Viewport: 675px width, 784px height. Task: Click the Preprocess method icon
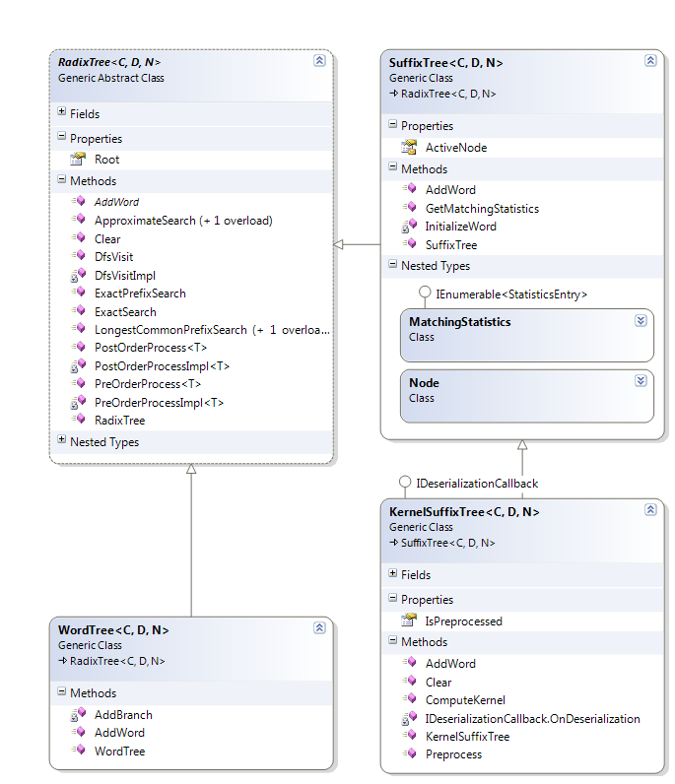409,753
